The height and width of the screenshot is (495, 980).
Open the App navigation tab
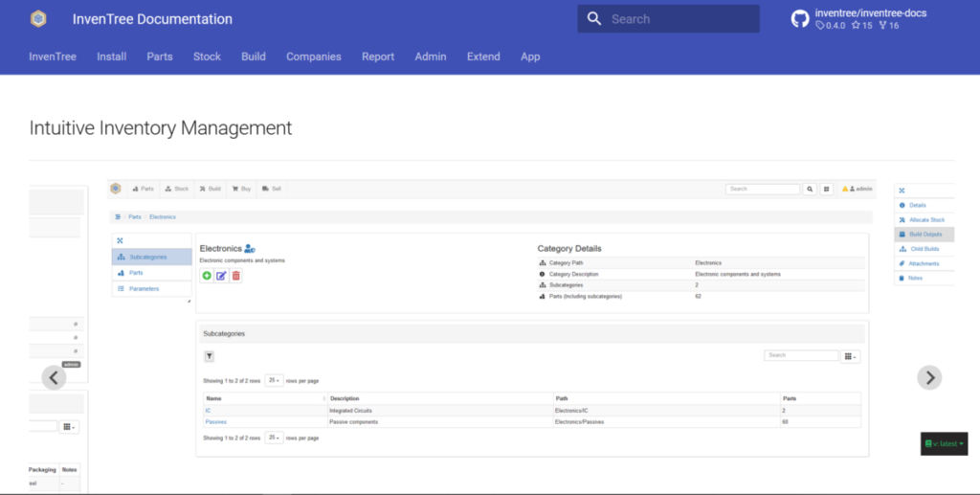(530, 56)
